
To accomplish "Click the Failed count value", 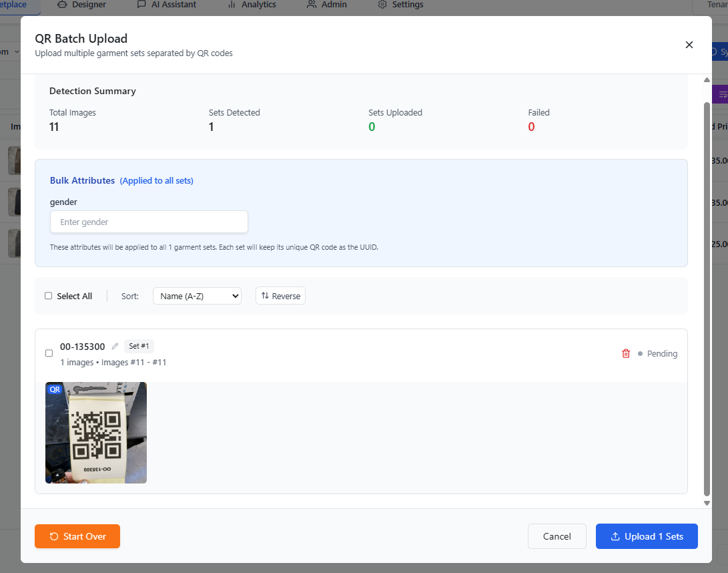I will (x=531, y=127).
